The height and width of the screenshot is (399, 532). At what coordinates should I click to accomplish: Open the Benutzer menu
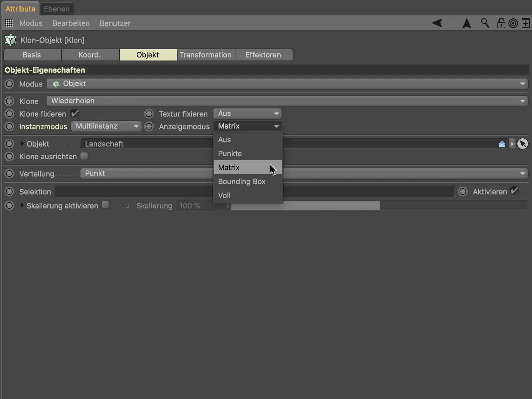(x=115, y=23)
